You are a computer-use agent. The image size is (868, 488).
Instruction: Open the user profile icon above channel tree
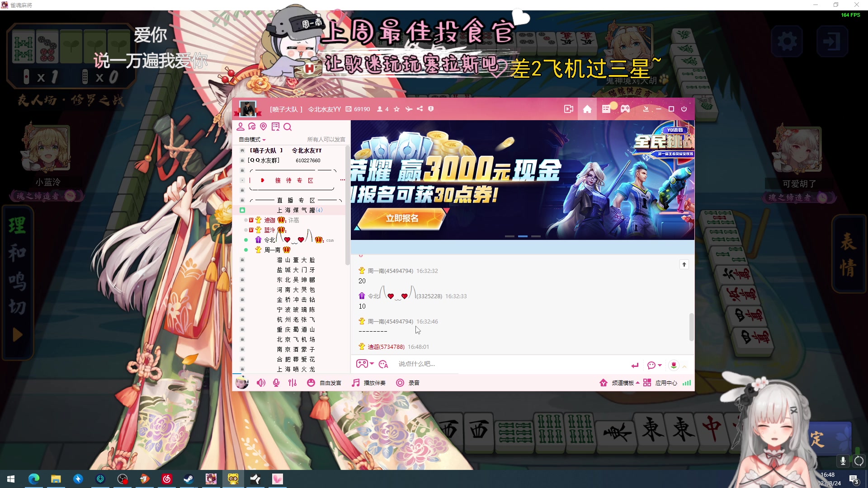click(241, 127)
